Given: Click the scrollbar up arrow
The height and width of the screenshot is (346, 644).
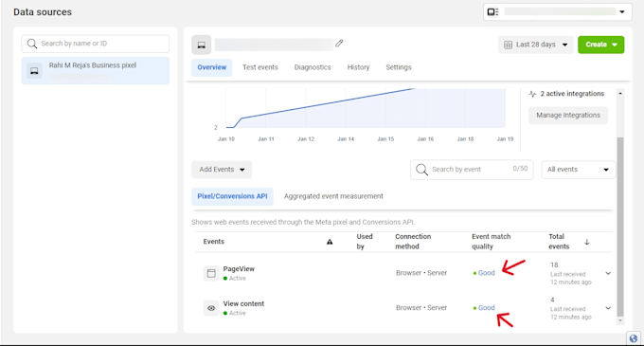Looking at the screenshot, I should coord(620,94).
